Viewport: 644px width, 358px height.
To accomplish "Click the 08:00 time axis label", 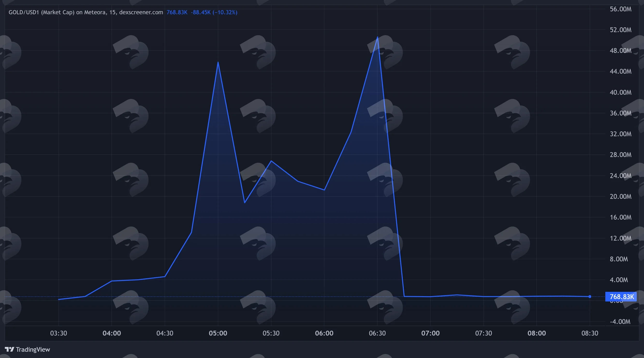I will tap(537, 333).
